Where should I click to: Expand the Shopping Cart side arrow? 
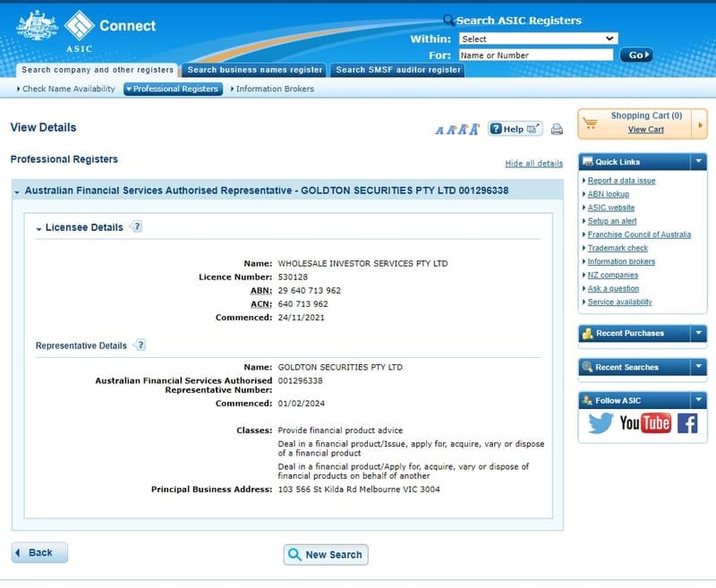[700, 124]
